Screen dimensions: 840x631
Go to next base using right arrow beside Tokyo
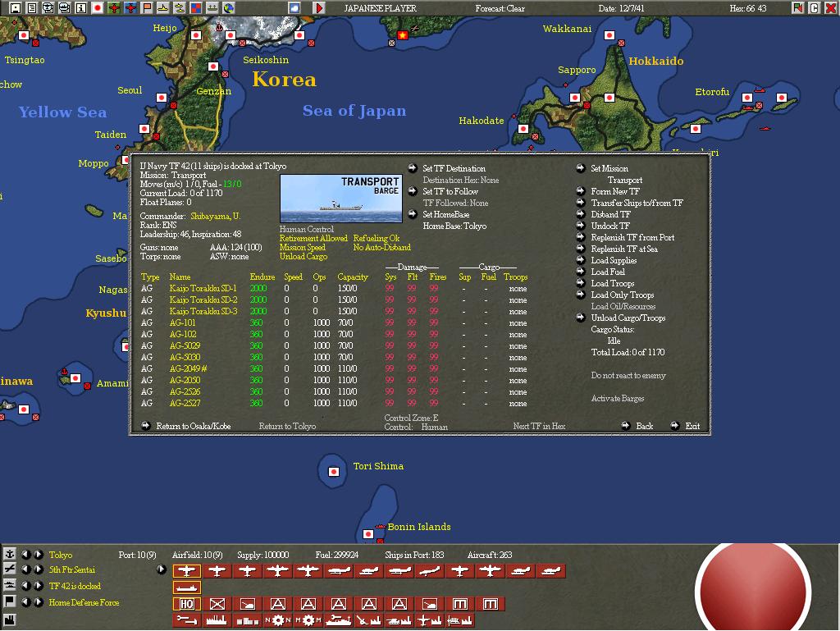click(39, 555)
